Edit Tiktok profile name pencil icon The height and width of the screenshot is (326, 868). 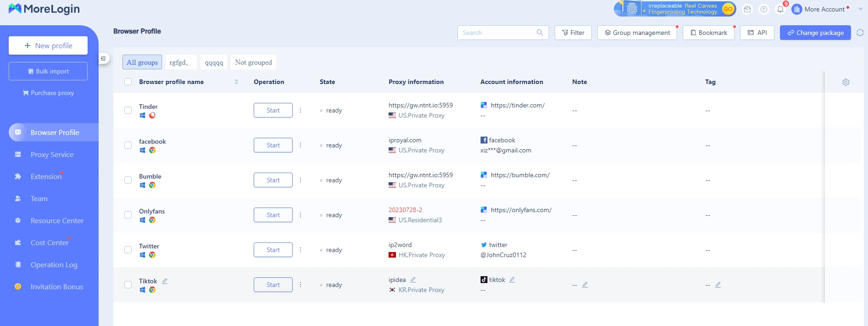165,281
